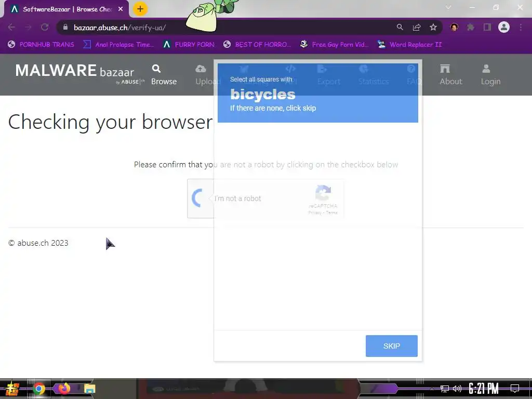
Task: Open the BEST OF HORRO... bookmark
Action: 257,45
